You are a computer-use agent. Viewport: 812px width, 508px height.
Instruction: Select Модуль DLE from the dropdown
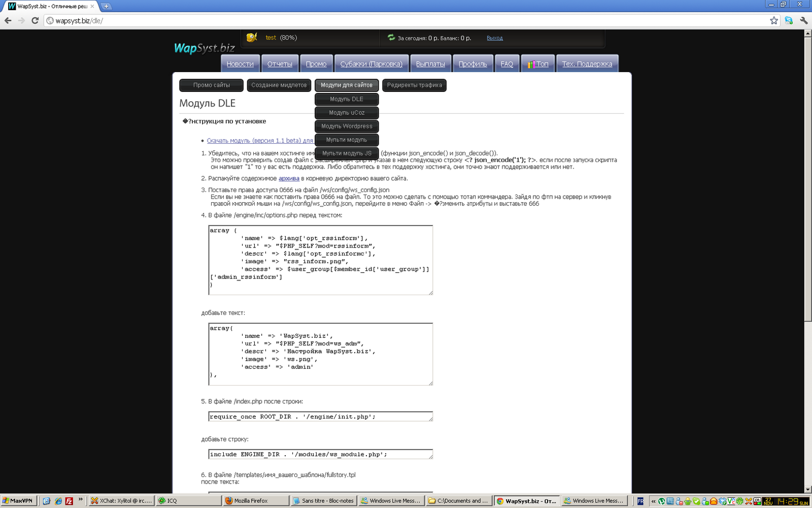tap(347, 99)
